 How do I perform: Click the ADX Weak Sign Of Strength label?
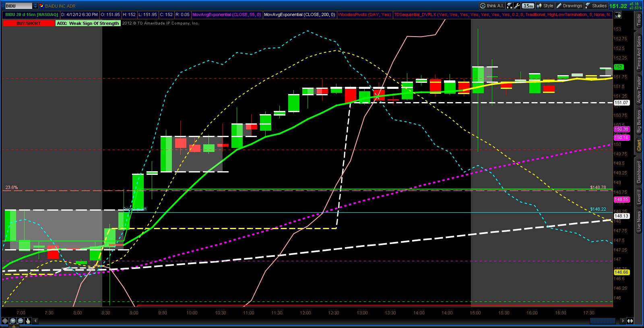88,23
